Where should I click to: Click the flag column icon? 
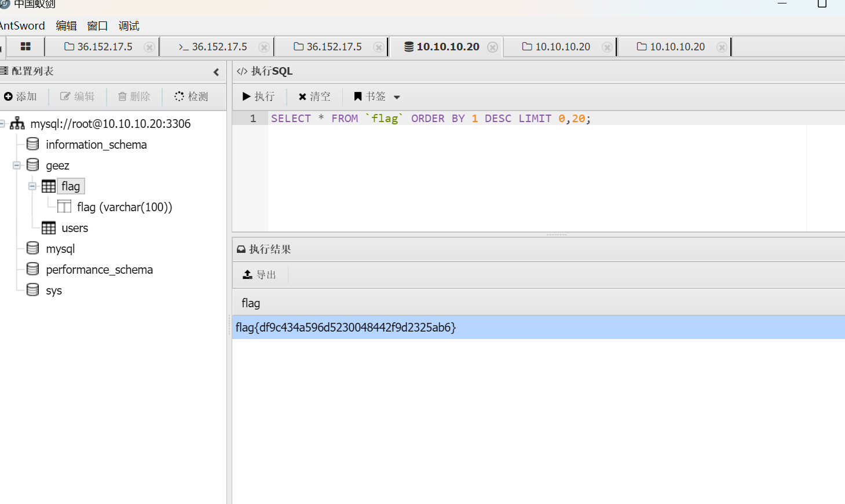(64, 207)
